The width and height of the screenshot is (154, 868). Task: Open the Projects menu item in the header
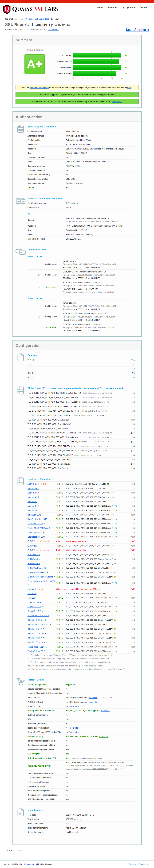click(112, 7)
